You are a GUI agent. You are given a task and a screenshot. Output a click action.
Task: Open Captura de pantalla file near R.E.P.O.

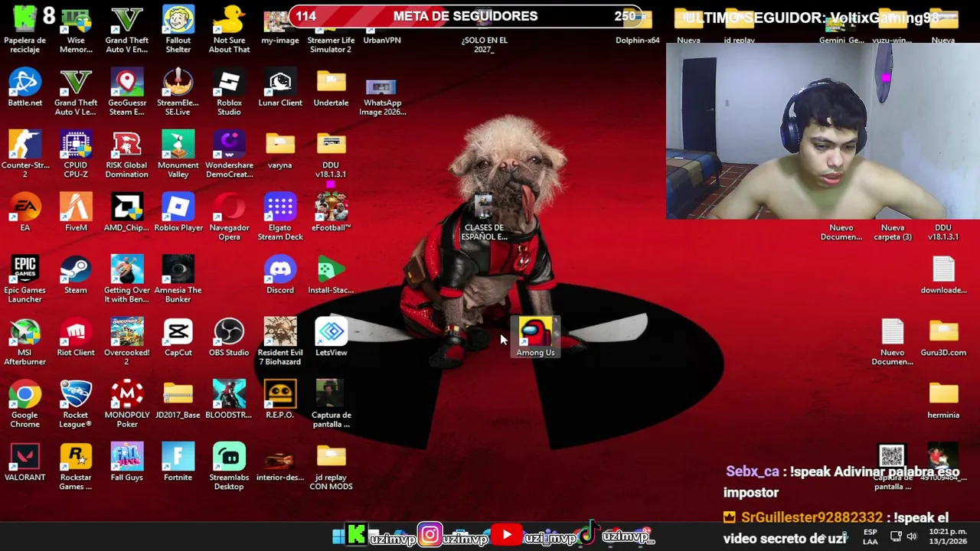point(331,404)
